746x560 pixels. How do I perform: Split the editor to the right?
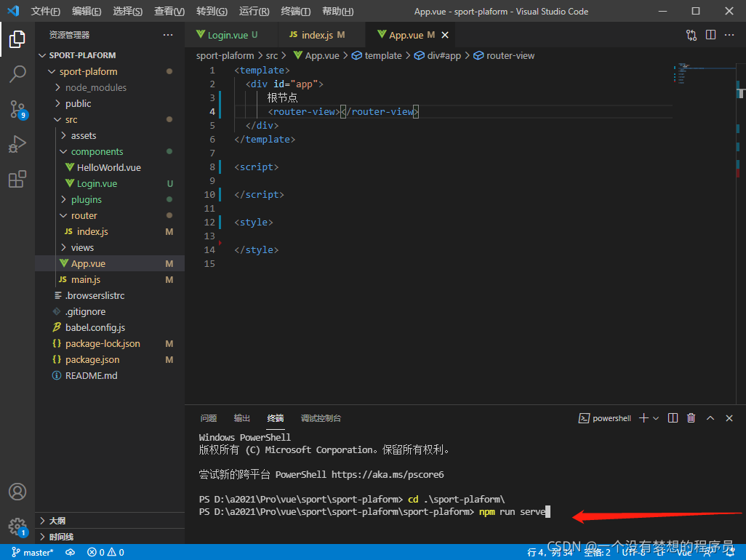[710, 35]
